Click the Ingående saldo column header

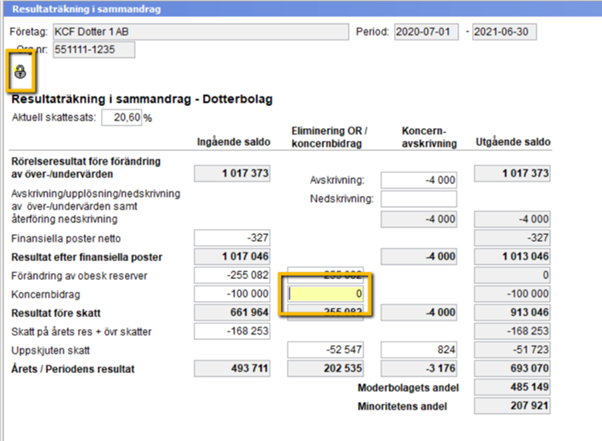233,142
